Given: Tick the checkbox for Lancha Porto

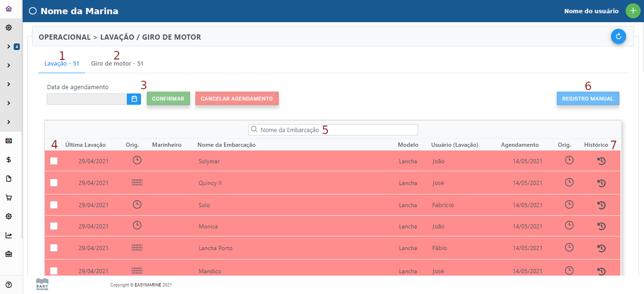Looking at the screenshot, I should click(x=54, y=248).
